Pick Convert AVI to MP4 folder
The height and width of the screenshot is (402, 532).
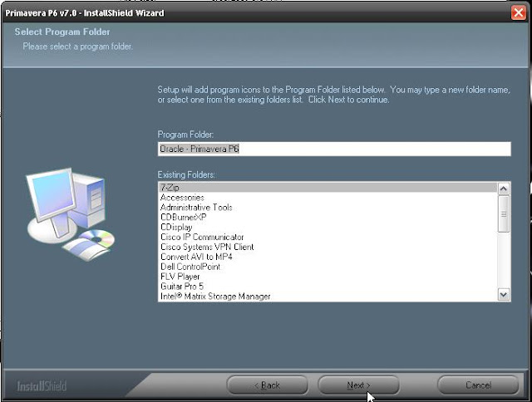tap(328, 257)
